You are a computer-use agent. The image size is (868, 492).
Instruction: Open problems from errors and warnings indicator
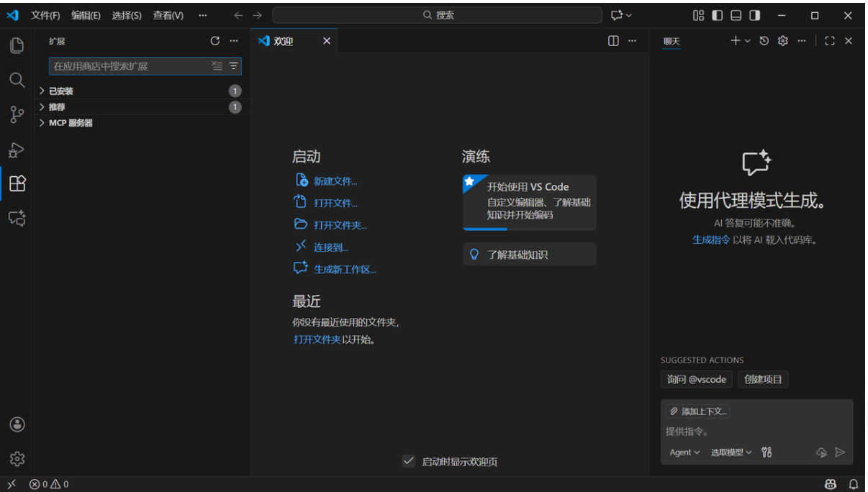pyautogui.click(x=49, y=484)
